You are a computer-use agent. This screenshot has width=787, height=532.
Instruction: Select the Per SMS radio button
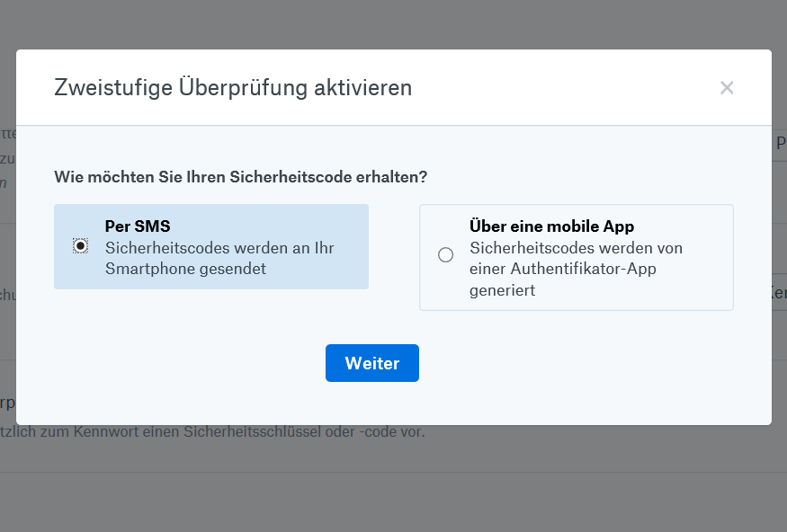pyautogui.click(x=81, y=246)
